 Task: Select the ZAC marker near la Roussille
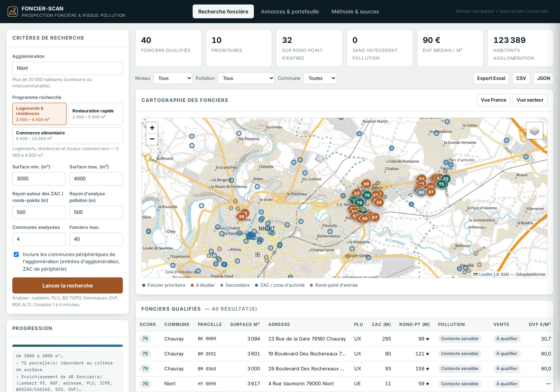pos(201,206)
